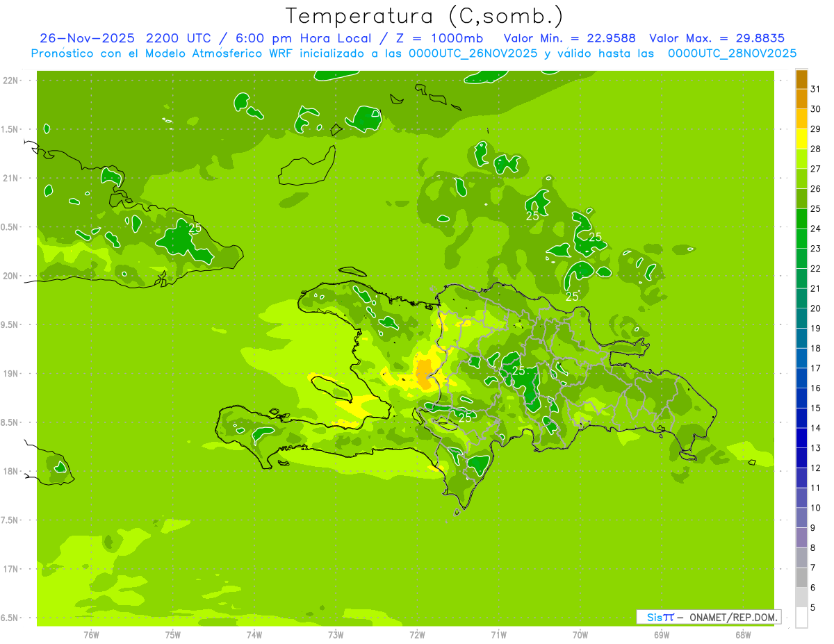Click the "9.5N" latitude tick label
The width and height of the screenshot is (834, 644).
(x=10, y=324)
